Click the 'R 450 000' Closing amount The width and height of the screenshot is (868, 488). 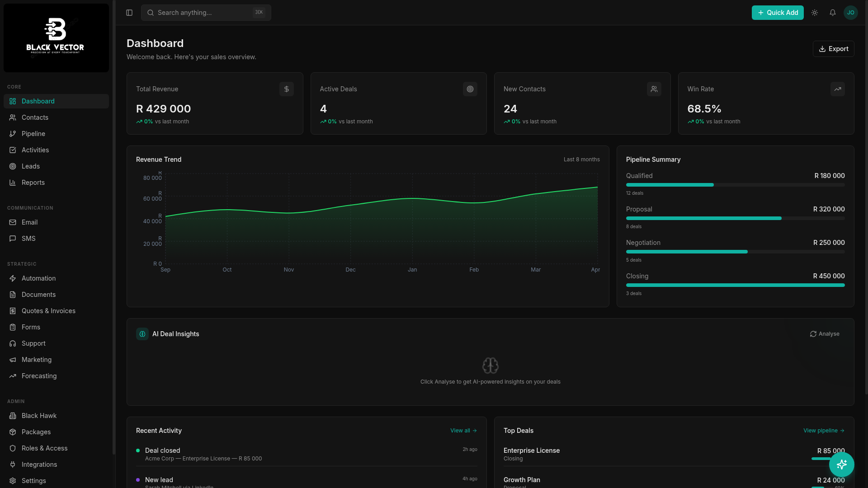829,276
